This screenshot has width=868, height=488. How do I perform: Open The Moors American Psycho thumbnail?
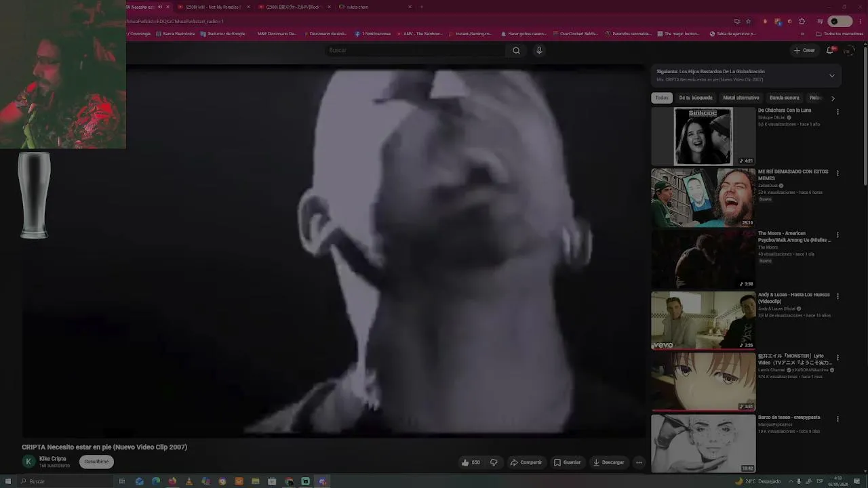(703, 259)
